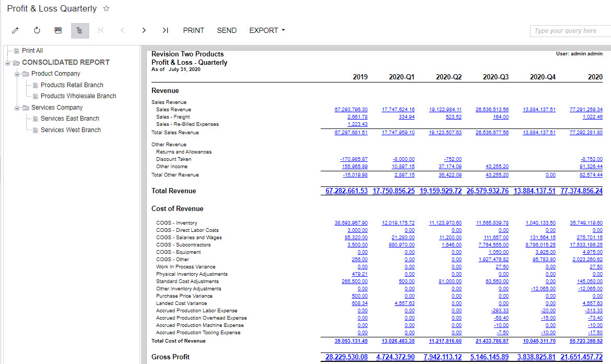
Task: Open the EXPORT dropdown menu
Action: tap(267, 30)
